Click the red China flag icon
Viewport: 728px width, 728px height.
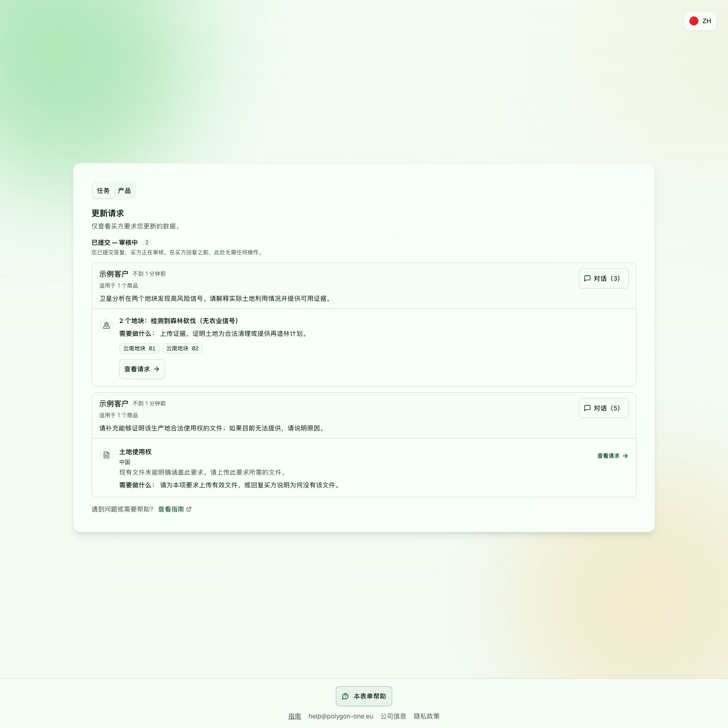click(694, 21)
